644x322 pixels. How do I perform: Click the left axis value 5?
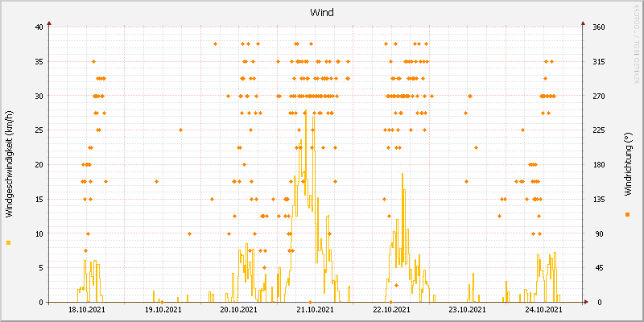tap(41, 268)
